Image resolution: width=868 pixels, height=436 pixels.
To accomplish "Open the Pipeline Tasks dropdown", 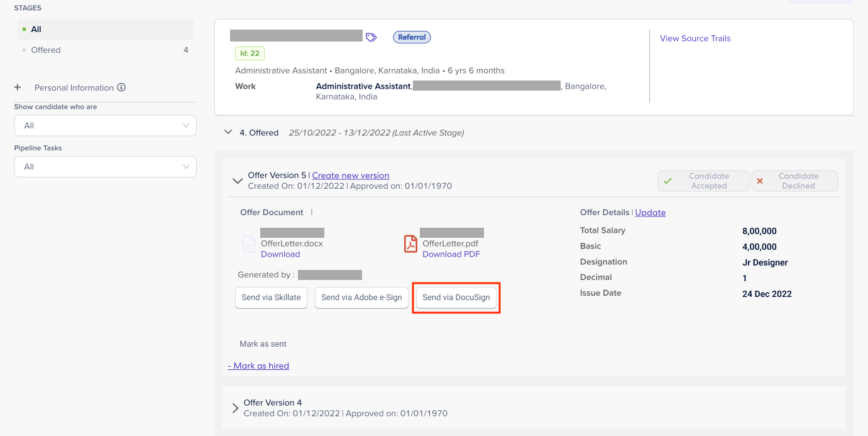I will point(105,166).
